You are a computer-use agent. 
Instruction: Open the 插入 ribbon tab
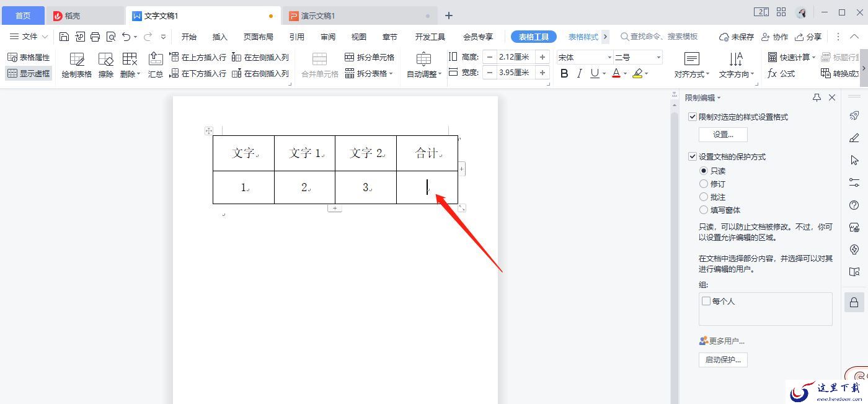[x=220, y=37]
